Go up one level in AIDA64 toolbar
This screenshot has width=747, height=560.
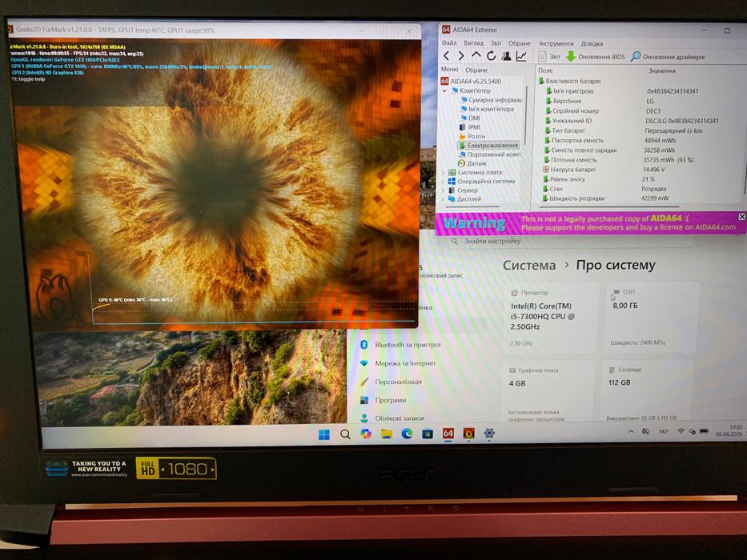click(x=476, y=56)
